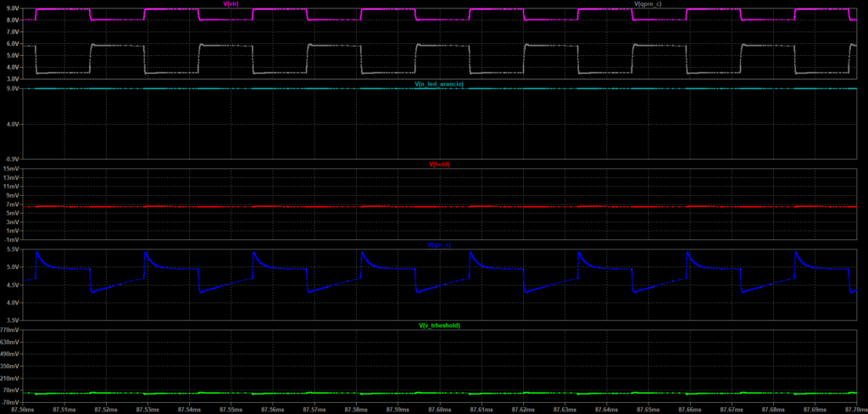Click the 87.67ms time axis label
Screen dimensions: 868x414
coord(732,410)
